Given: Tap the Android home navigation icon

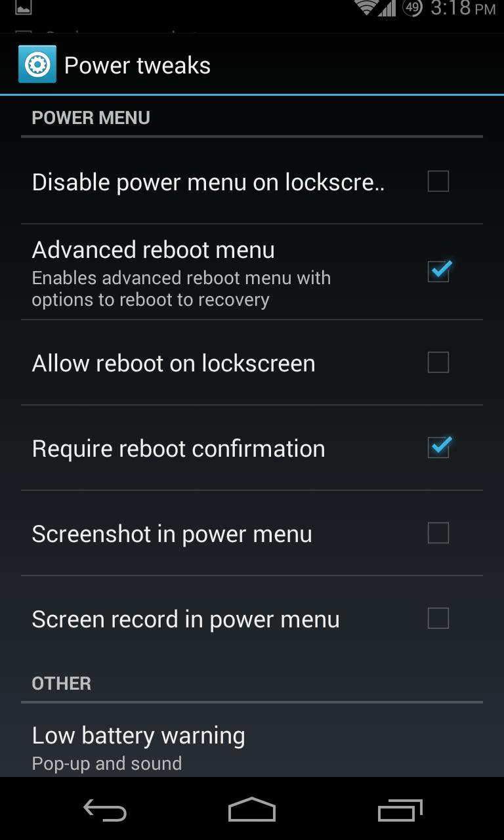Looking at the screenshot, I should (x=252, y=810).
